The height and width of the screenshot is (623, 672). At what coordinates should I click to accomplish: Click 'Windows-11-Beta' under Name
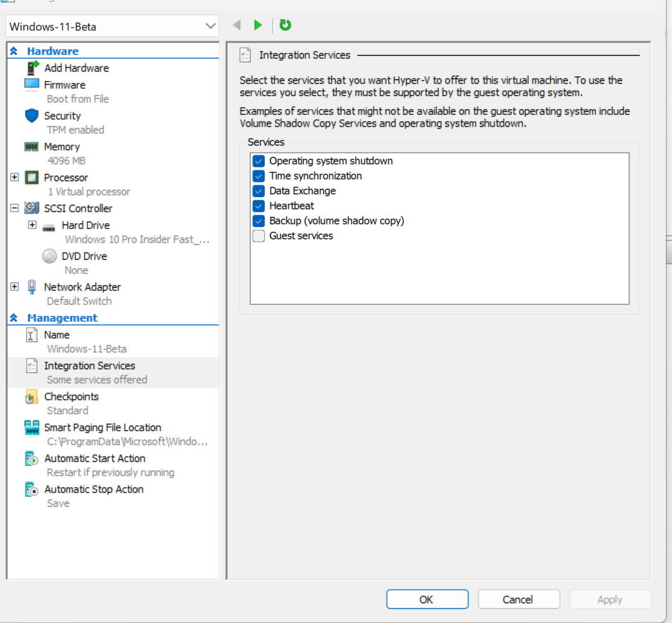pyautogui.click(x=87, y=349)
